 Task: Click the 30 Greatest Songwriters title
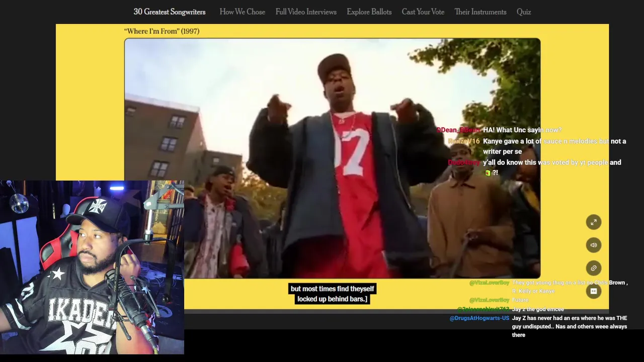(170, 12)
